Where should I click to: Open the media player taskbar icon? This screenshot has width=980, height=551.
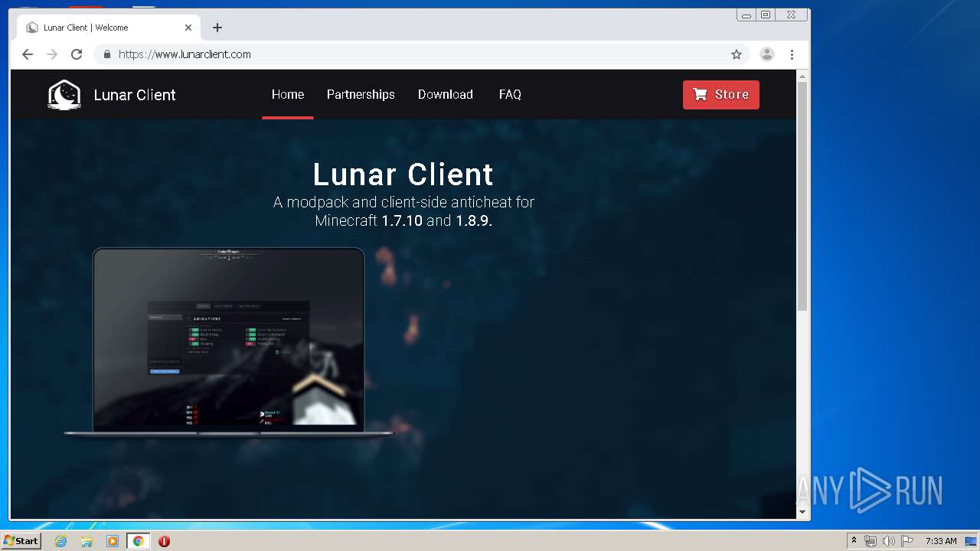(x=113, y=541)
